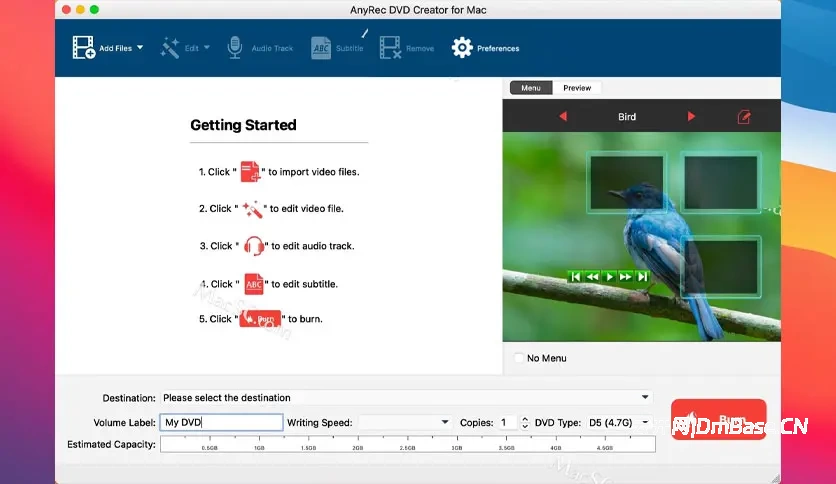Select lower-right thumbnail slot in menu preview
This screenshot has height=484, width=836.
click(x=720, y=266)
